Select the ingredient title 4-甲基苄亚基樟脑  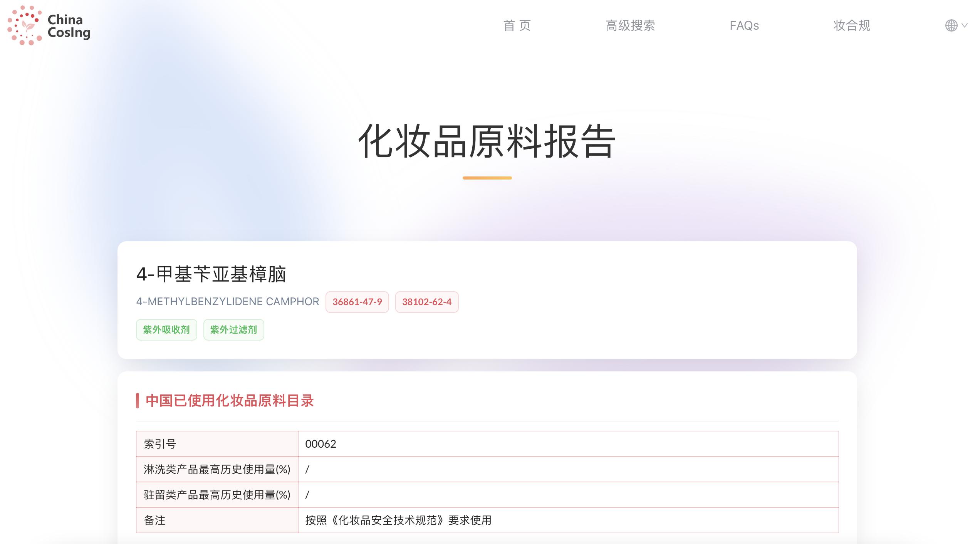click(x=212, y=274)
